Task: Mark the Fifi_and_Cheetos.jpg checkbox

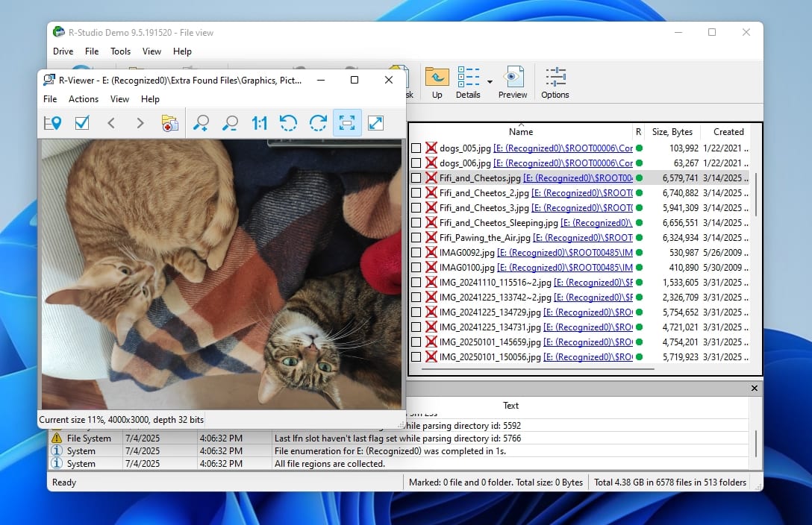Action: tap(416, 178)
